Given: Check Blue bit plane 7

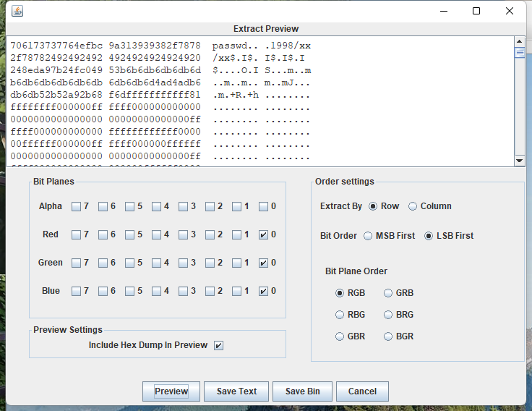Looking at the screenshot, I should (x=76, y=291).
